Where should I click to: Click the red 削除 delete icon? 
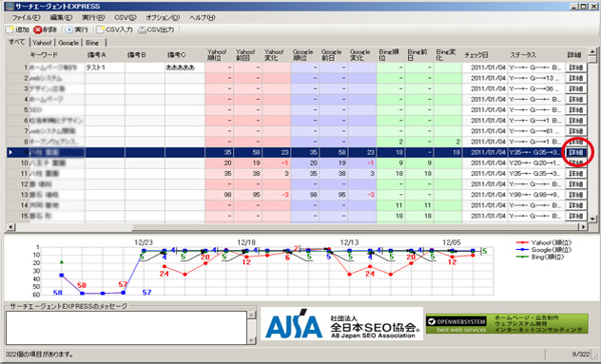38,29
